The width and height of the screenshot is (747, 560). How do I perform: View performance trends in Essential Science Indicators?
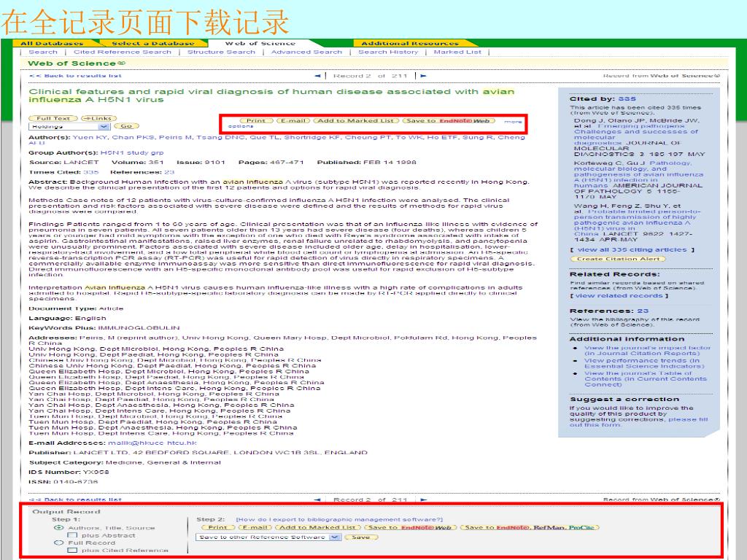(x=645, y=363)
